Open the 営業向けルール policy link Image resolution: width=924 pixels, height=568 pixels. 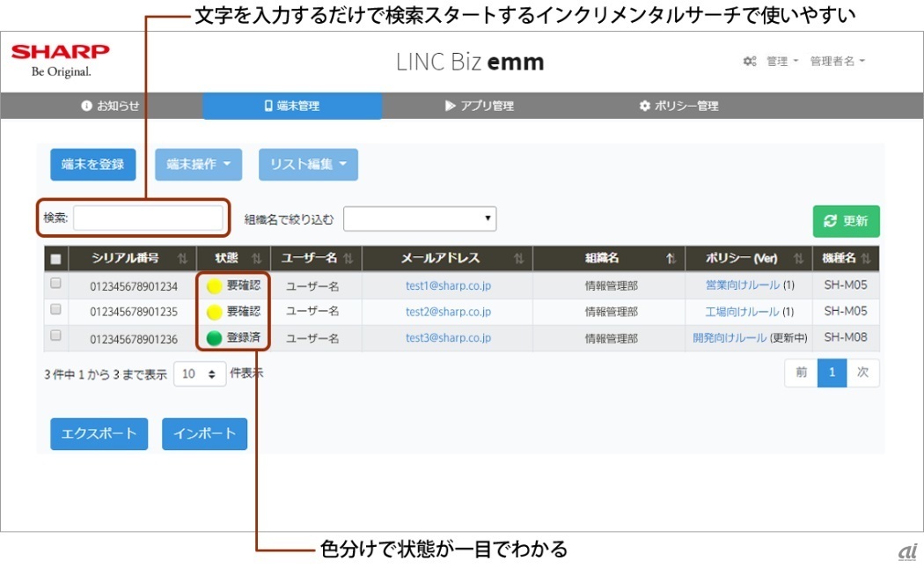click(x=743, y=285)
